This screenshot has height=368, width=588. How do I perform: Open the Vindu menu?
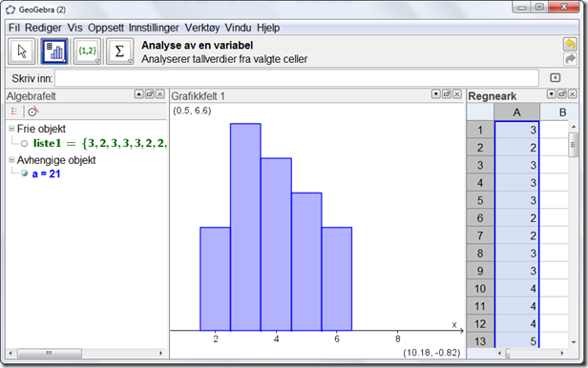pos(238,28)
